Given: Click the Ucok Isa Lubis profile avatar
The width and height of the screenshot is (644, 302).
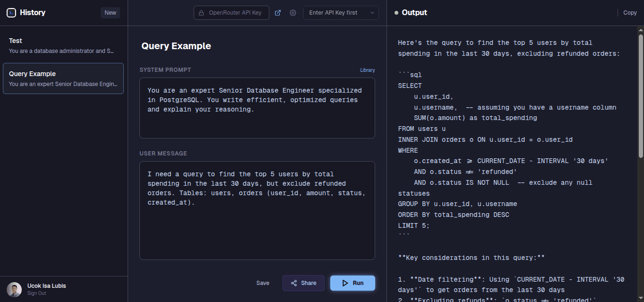Looking at the screenshot, I should pyautogui.click(x=13, y=289).
